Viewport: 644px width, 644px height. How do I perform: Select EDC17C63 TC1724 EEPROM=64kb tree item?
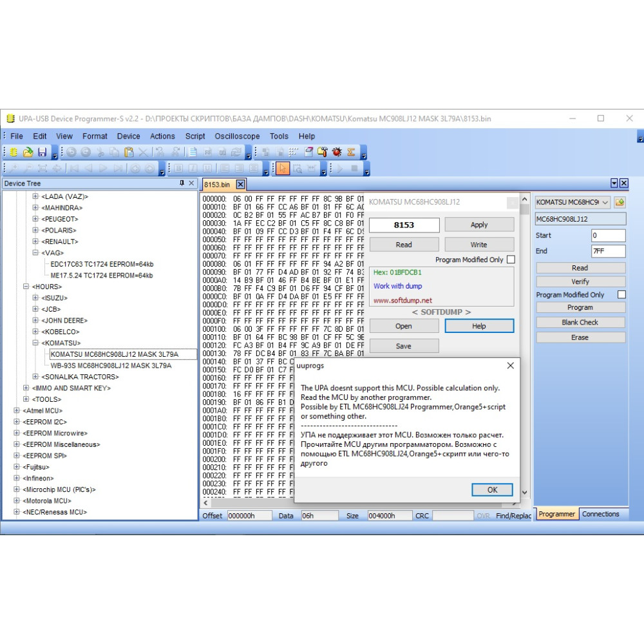(102, 263)
